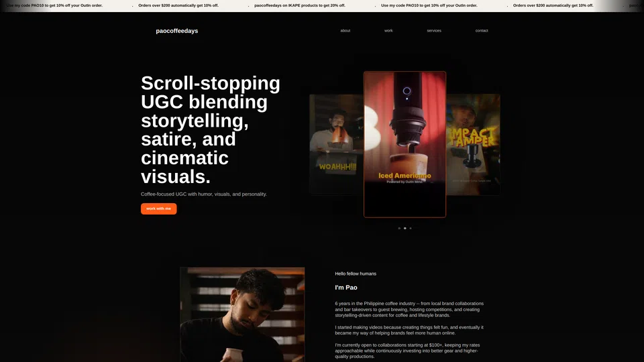The height and width of the screenshot is (362, 644).
Task: Click the 'I started making videos' paragraph
Action: click(x=409, y=330)
